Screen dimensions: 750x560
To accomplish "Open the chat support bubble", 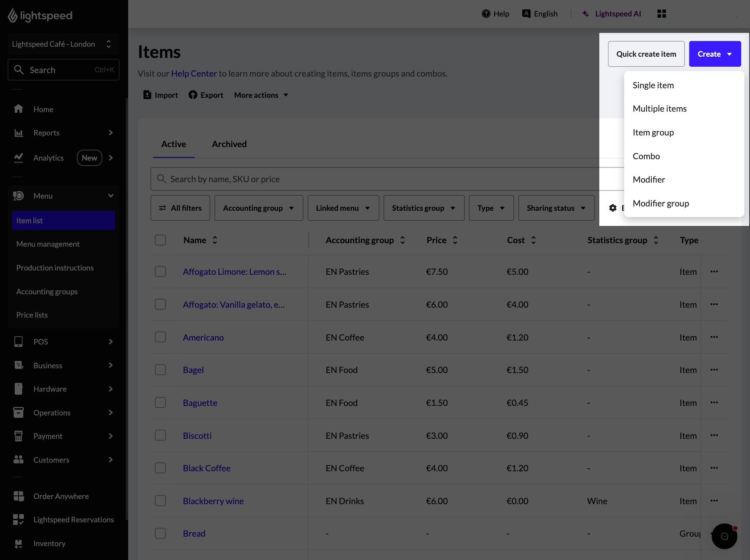I will tap(724, 536).
